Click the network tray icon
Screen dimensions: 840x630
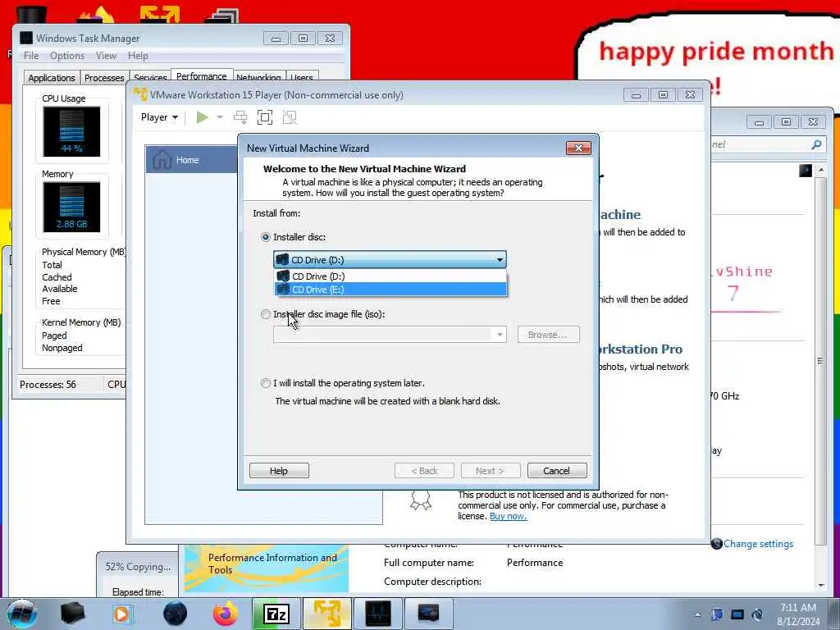pyautogui.click(x=737, y=614)
